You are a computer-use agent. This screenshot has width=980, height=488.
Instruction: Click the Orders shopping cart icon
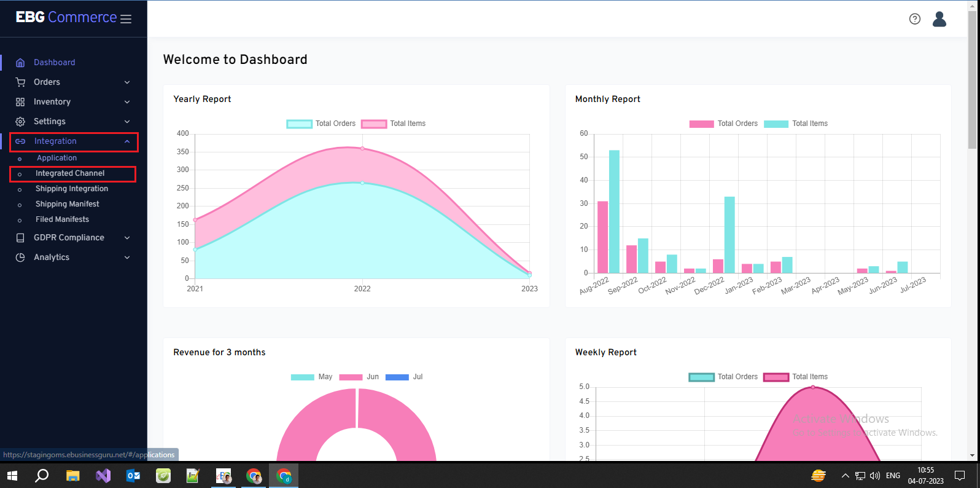20,82
